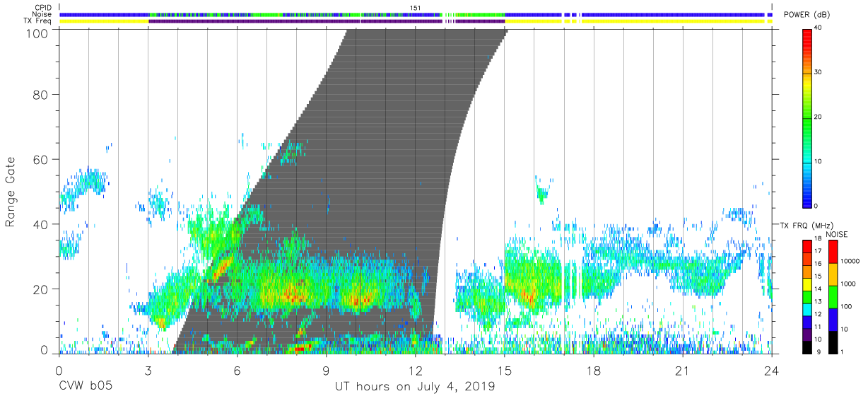Image resolution: width=868 pixels, height=401 pixels.
Task: Click the 16 tick on TX frequency legend
Action: pos(818,264)
